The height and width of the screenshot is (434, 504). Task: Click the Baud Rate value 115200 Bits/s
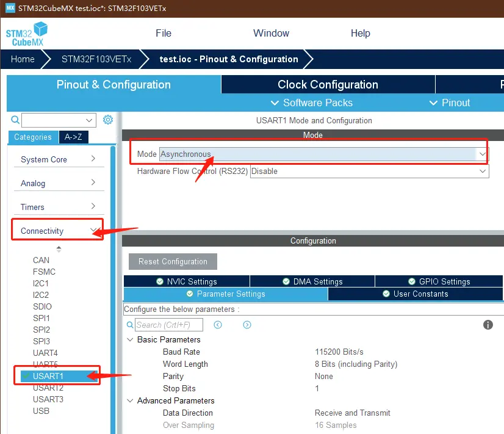tap(339, 352)
